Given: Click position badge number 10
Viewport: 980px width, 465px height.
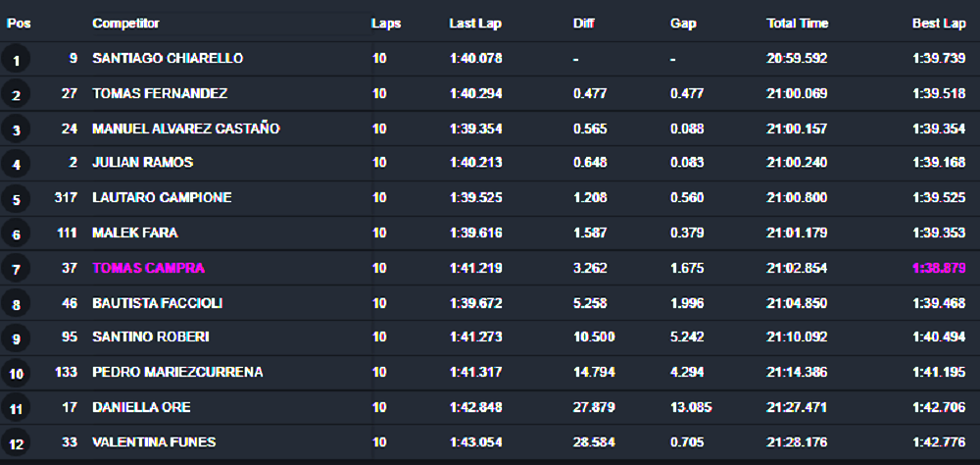Looking at the screenshot, I should pos(16,374).
